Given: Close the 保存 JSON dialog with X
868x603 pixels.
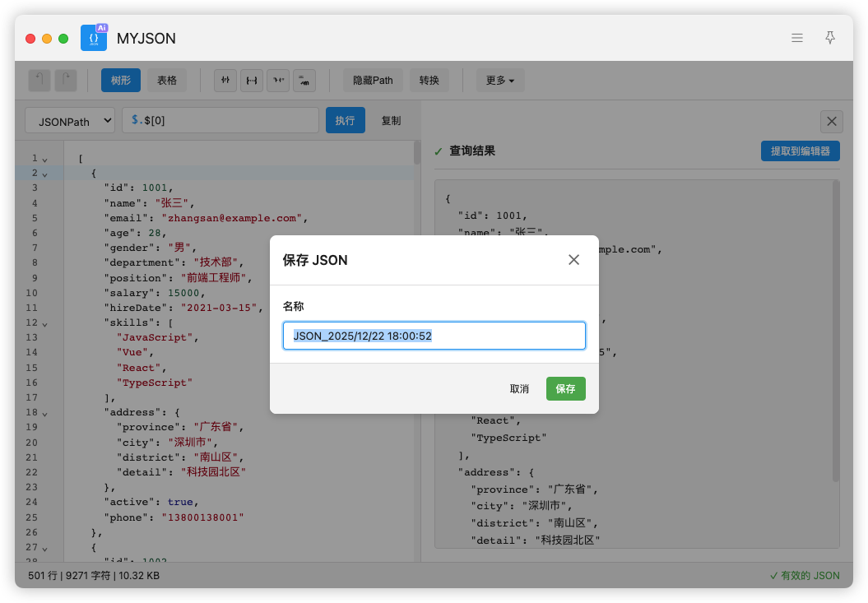Looking at the screenshot, I should tap(573, 260).
